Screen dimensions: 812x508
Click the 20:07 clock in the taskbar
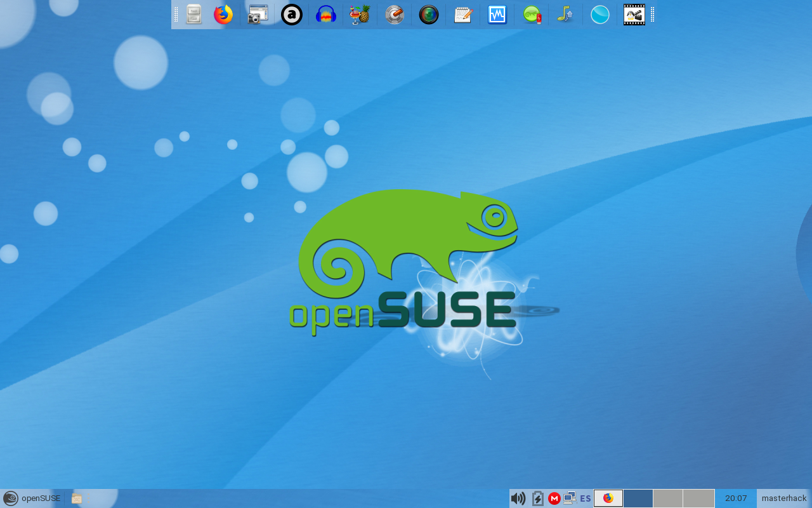735,498
